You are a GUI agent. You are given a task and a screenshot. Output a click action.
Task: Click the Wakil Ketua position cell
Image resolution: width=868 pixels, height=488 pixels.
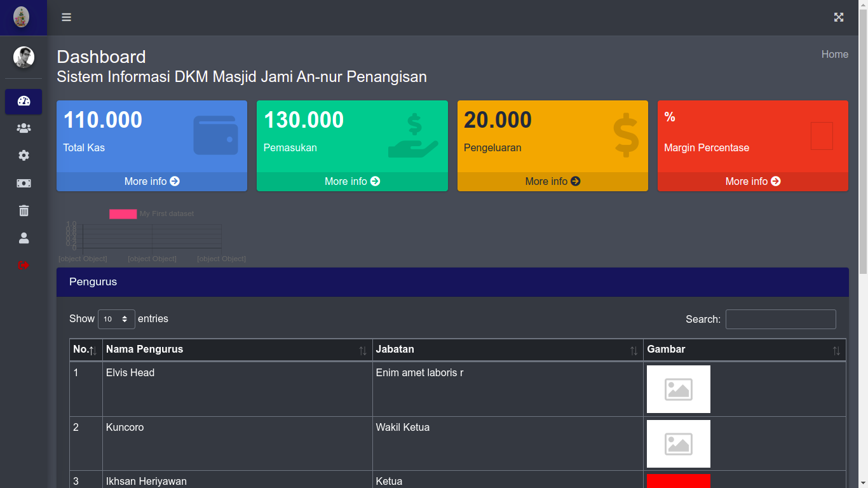508,444
